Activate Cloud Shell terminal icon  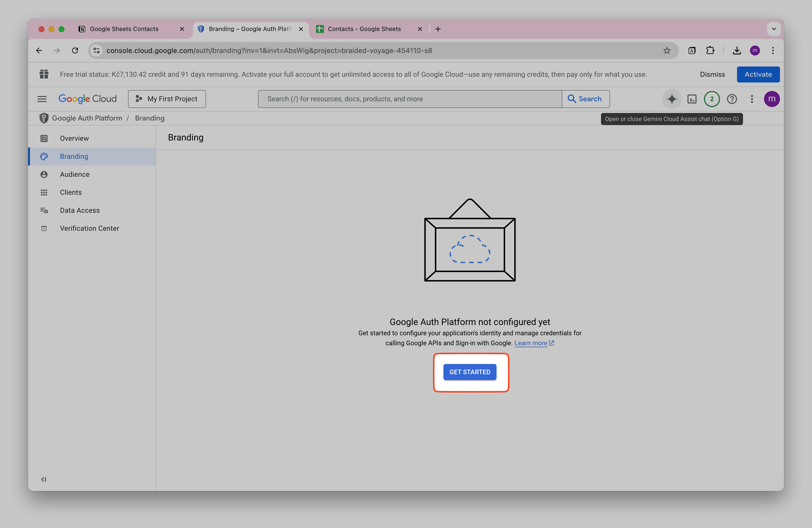(x=692, y=99)
